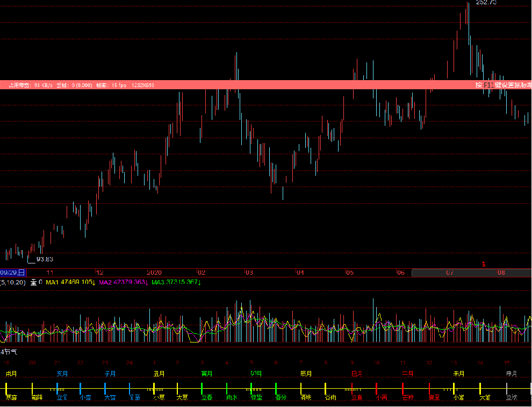Select the MA2 magenta volume average label
The width and height of the screenshot is (532, 407).
point(124,282)
